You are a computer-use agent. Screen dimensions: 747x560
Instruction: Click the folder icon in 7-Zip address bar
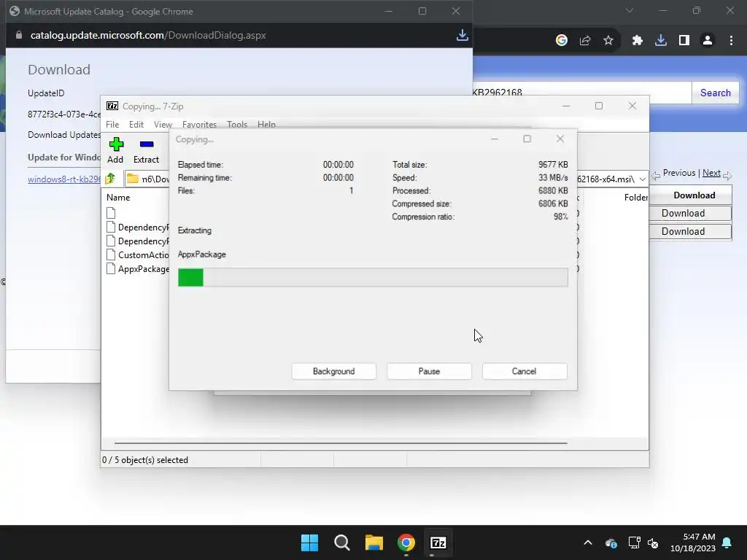(133, 179)
